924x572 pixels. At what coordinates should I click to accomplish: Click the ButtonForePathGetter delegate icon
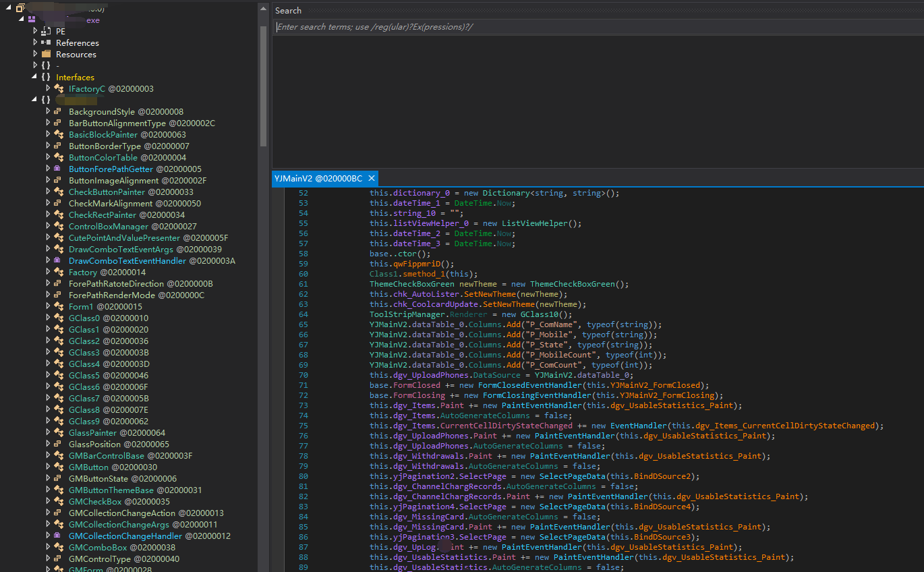[x=59, y=169]
